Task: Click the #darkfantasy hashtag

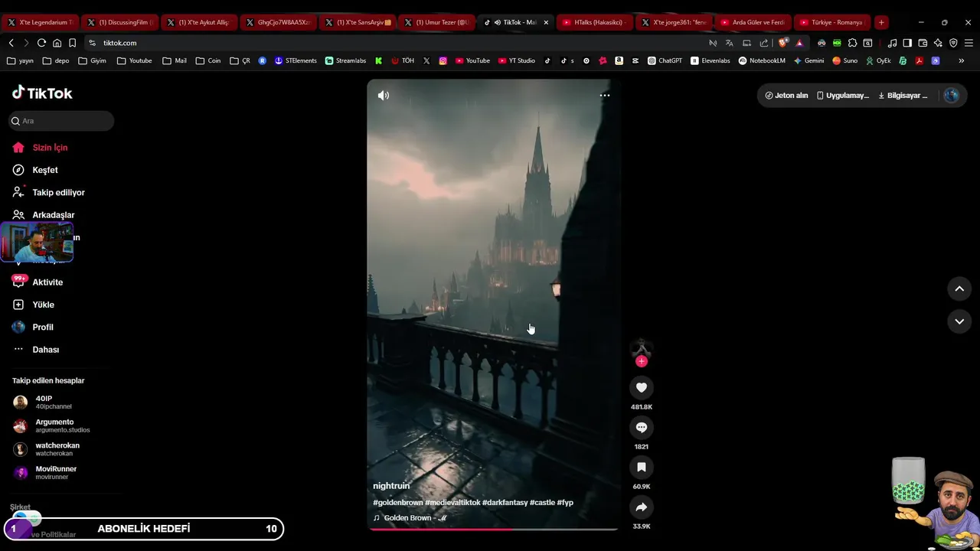Action: click(505, 503)
